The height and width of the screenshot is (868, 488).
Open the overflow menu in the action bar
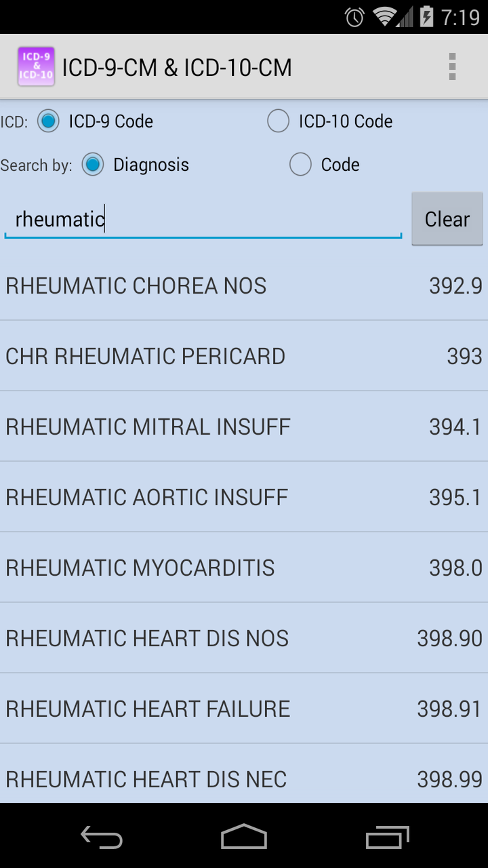[x=453, y=67]
